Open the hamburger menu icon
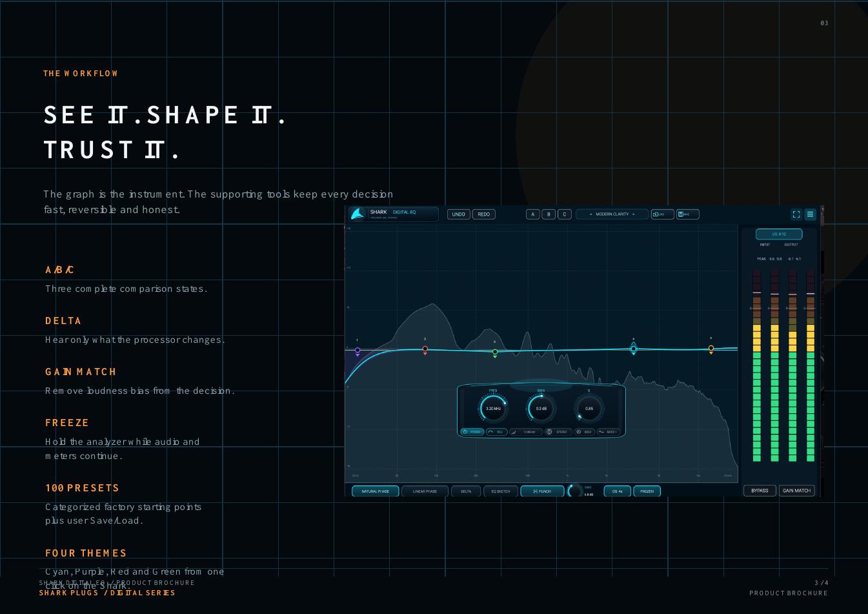The width and height of the screenshot is (868, 614). click(811, 214)
